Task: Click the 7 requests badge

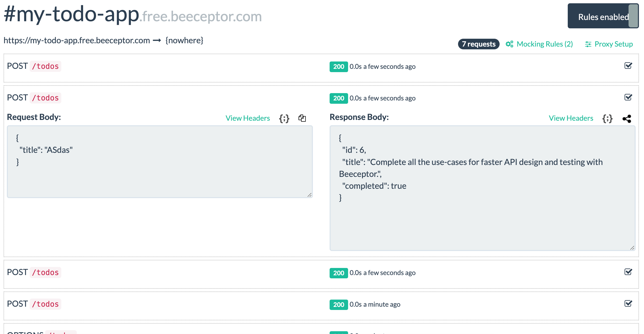Action: (x=479, y=44)
